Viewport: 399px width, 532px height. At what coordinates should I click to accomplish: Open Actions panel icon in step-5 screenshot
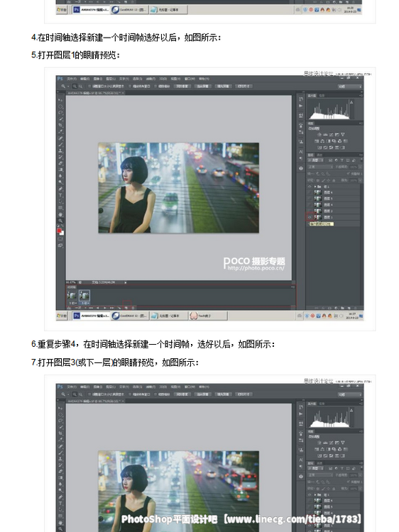coord(301,106)
